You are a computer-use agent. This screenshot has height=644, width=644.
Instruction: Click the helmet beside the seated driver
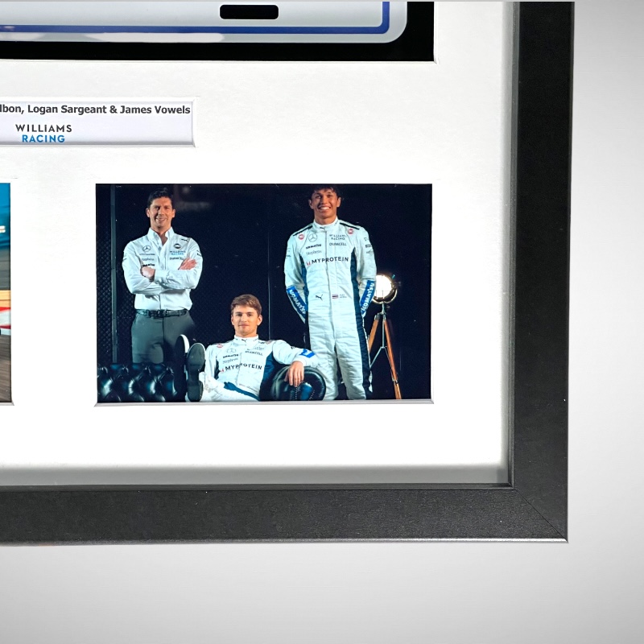pyautogui.click(x=299, y=386)
